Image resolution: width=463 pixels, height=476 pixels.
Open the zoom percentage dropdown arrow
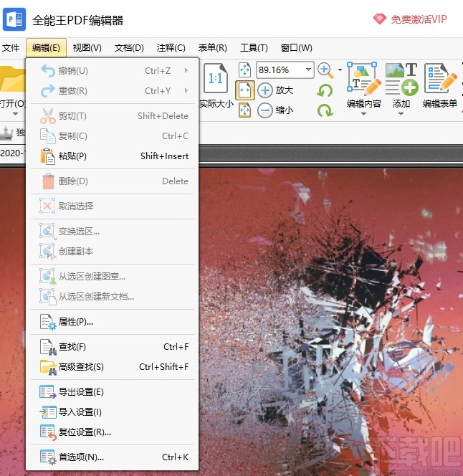click(308, 70)
